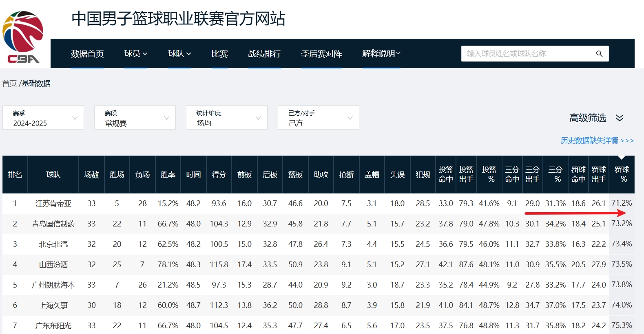Screen dimensions: 644x334
Task: Expand the 球队 navigation menu
Action: pos(179,54)
